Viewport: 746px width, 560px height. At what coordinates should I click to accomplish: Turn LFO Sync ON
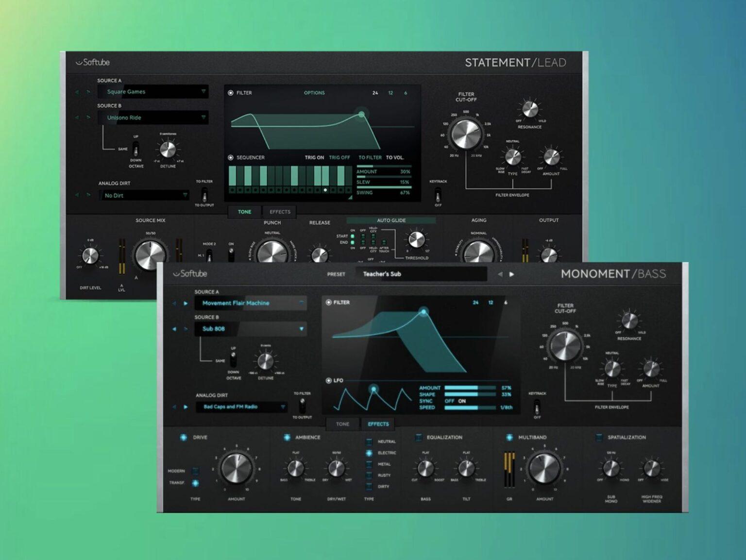461,401
